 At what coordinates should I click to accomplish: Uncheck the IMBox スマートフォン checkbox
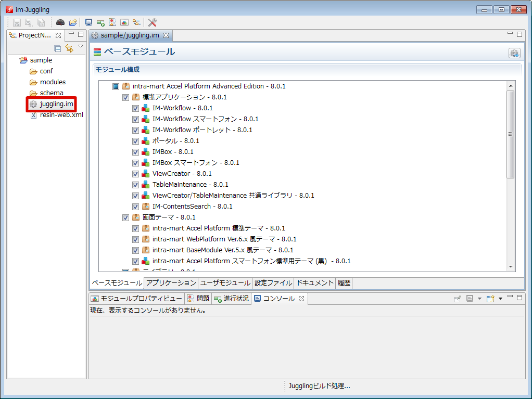135,163
